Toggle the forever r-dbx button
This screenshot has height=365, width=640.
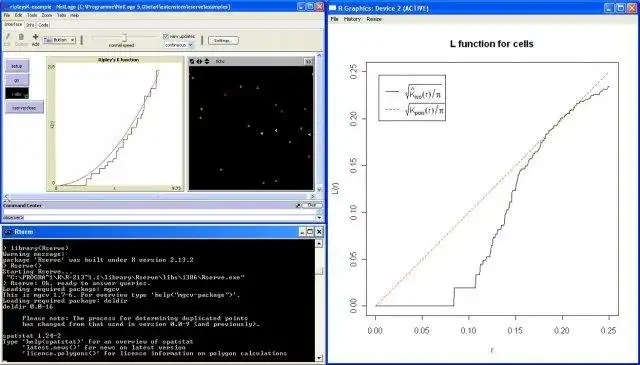click(17, 93)
